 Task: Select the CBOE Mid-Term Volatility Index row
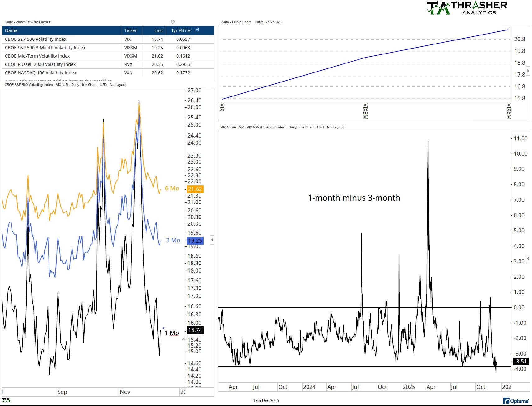coord(108,56)
